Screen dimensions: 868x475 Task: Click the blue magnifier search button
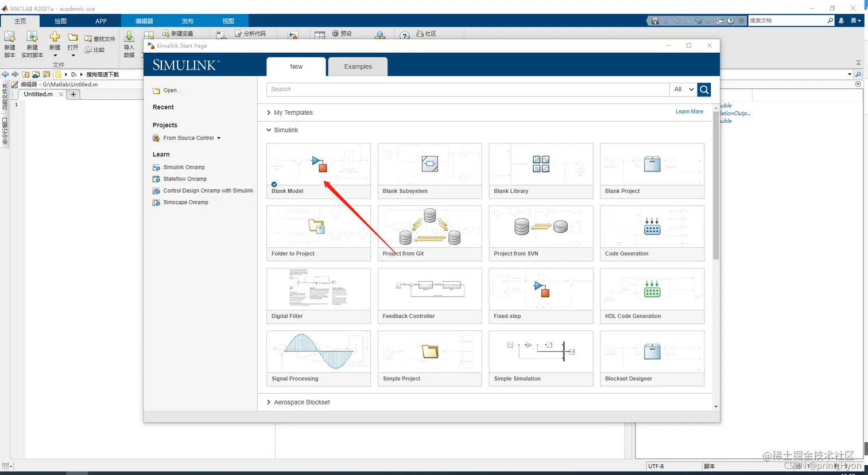[704, 89]
